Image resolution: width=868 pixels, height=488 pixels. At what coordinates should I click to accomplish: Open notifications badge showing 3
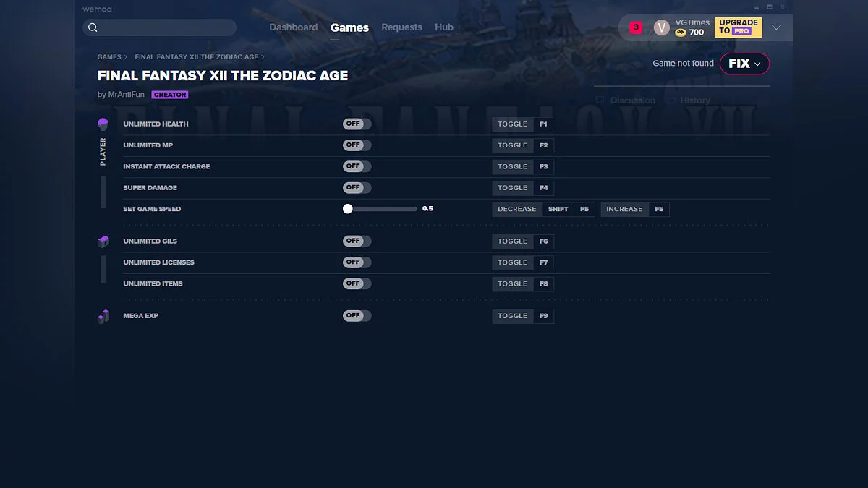tap(636, 27)
